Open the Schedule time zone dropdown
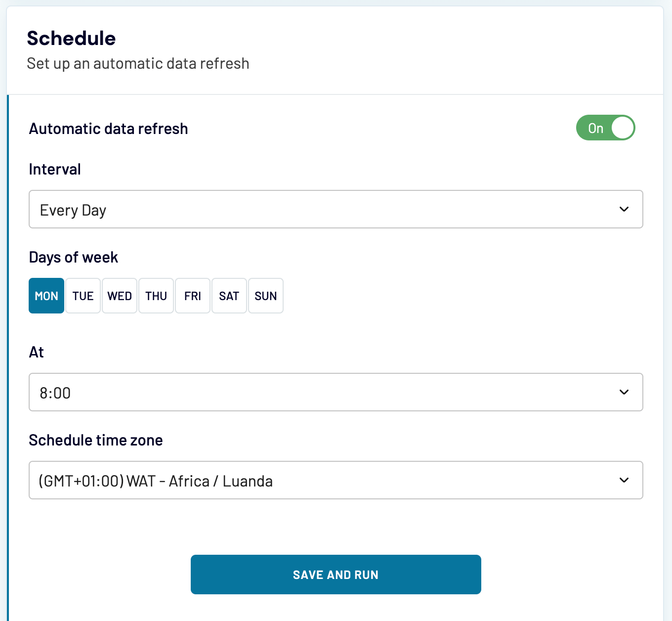The width and height of the screenshot is (672, 621). pyautogui.click(x=336, y=480)
